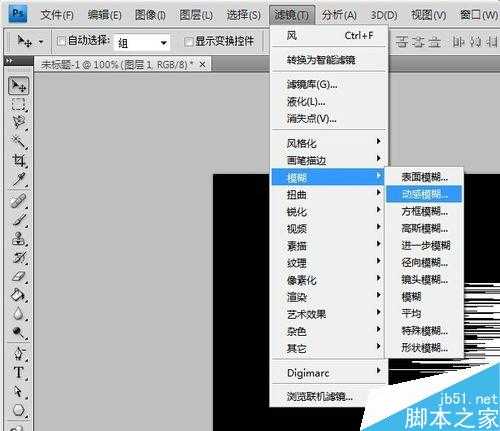Image resolution: width=500 pixels, height=431 pixels.
Task: Choose the Horizontal Type tool
Action: click(18, 372)
